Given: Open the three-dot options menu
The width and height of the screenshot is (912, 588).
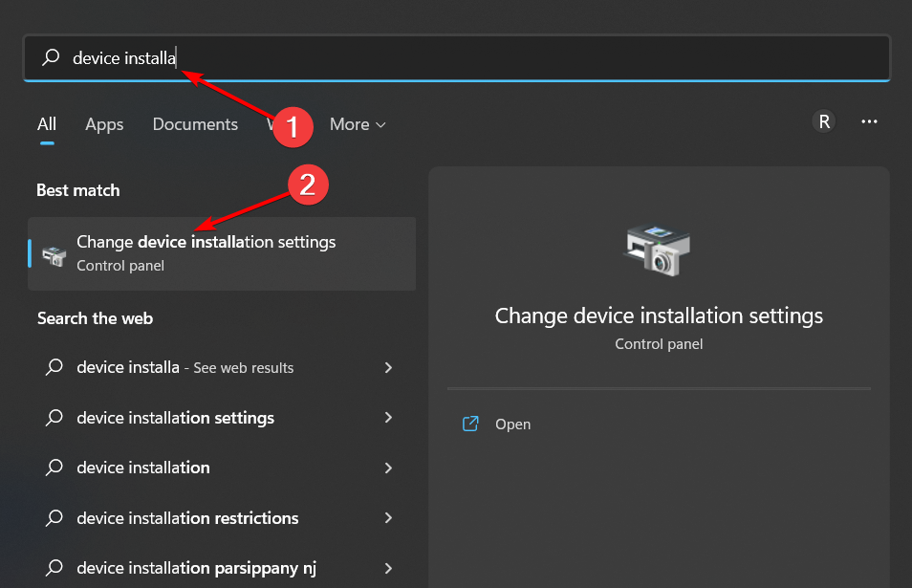Looking at the screenshot, I should point(869,121).
